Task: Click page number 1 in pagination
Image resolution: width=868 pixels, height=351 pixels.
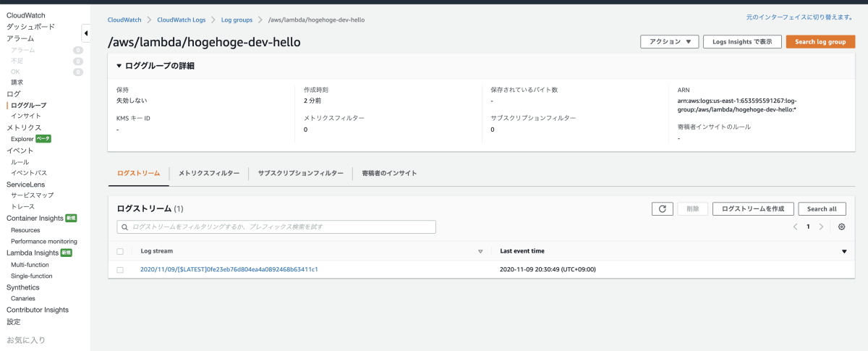Action: [x=808, y=227]
